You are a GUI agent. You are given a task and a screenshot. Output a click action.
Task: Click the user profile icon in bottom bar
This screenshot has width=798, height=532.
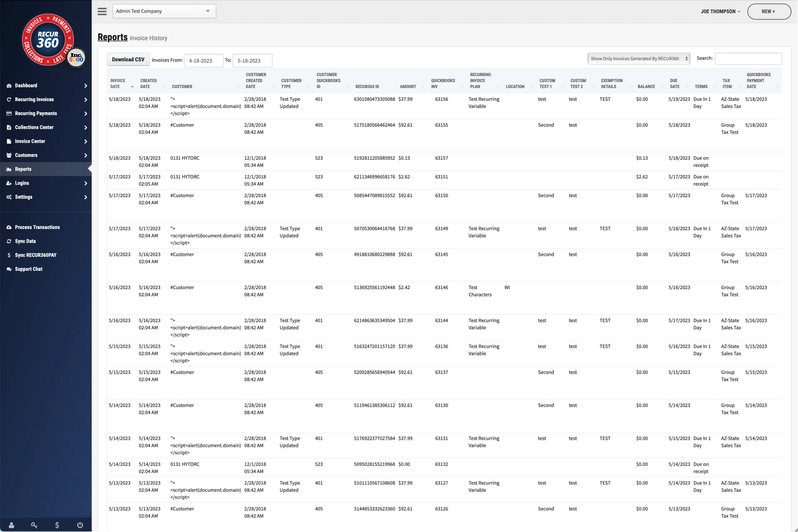(x=11, y=525)
